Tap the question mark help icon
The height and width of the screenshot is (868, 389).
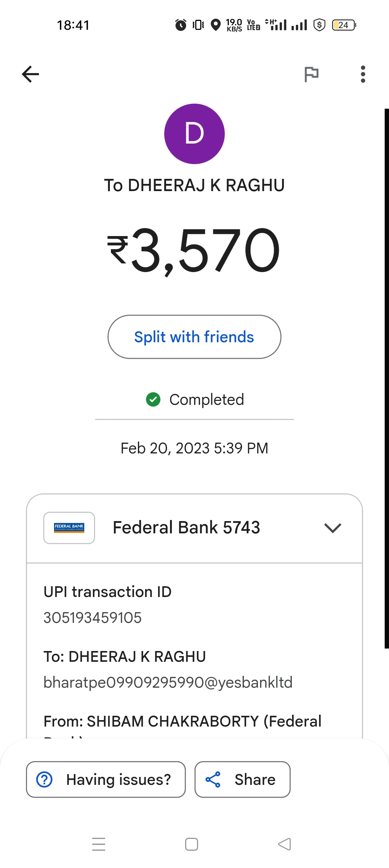[x=45, y=779]
